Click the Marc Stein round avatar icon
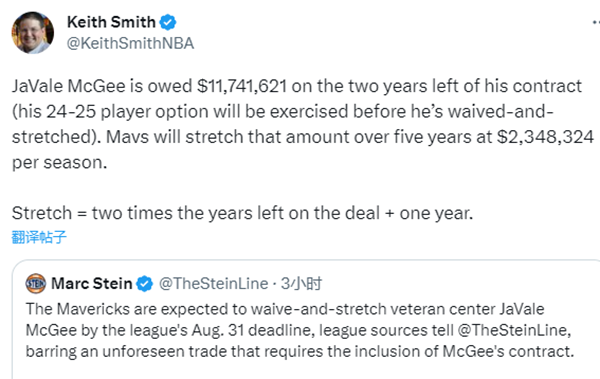Image resolution: width=600 pixels, height=379 pixels. pyautogui.click(x=36, y=284)
